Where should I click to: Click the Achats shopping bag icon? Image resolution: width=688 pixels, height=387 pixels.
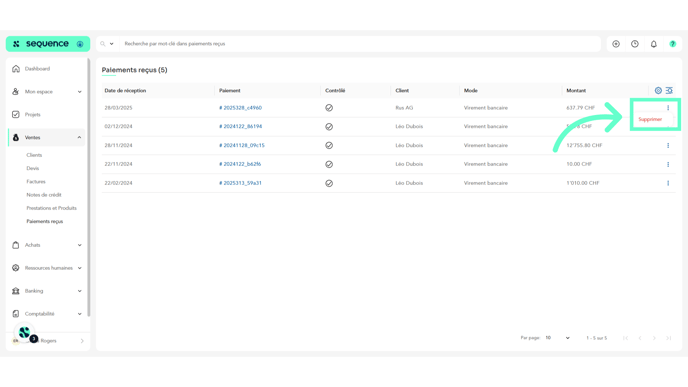tap(16, 245)
